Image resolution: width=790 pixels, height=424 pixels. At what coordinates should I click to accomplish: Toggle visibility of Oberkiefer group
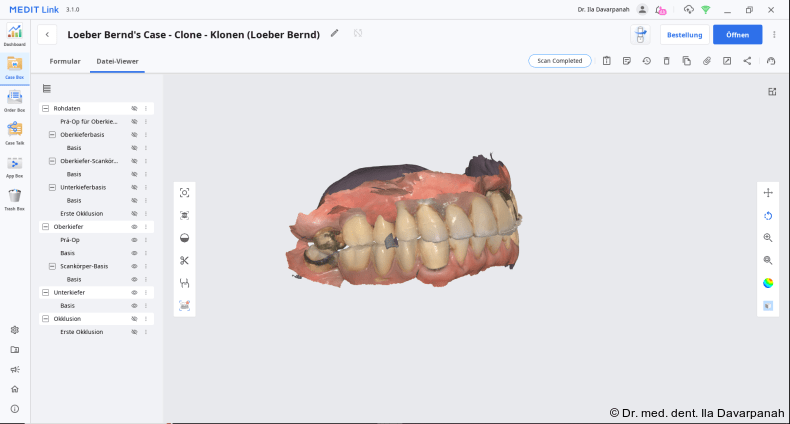pyautogui.click(x=134, y=227)
